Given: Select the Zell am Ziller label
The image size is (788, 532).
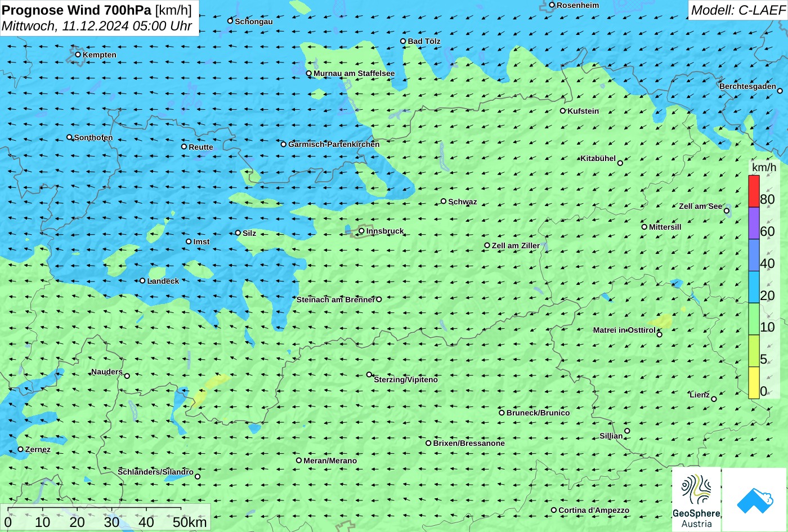Looking at the screenshot, I should tap(516, 245).
